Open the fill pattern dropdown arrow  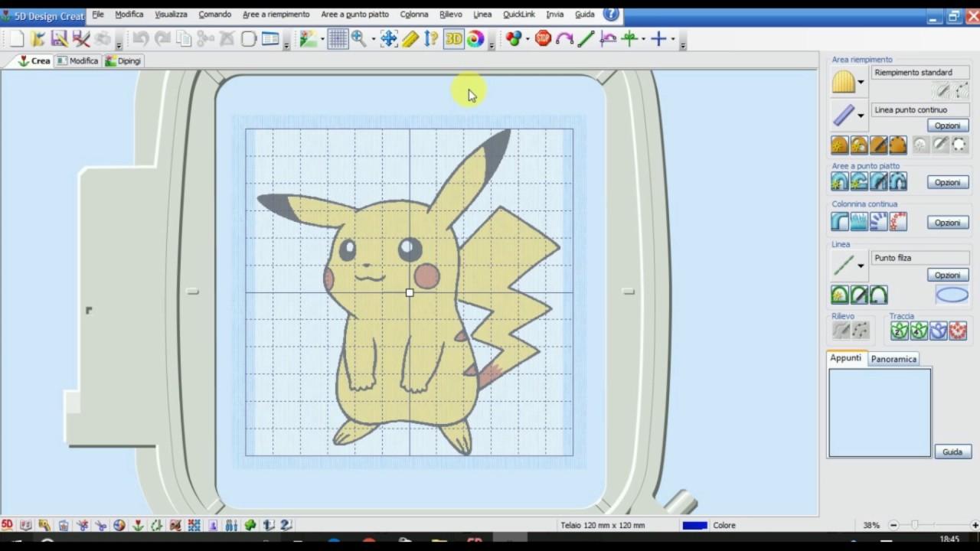[x=861, y=83]
